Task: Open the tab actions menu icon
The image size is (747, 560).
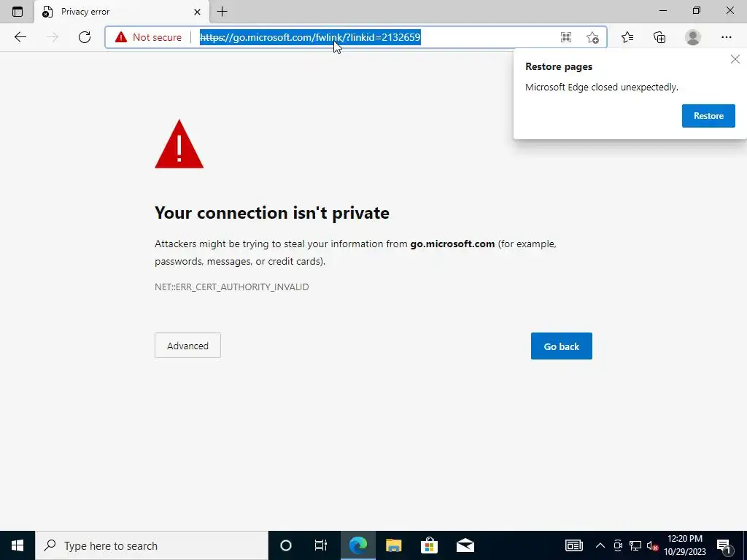Action: 18,12
